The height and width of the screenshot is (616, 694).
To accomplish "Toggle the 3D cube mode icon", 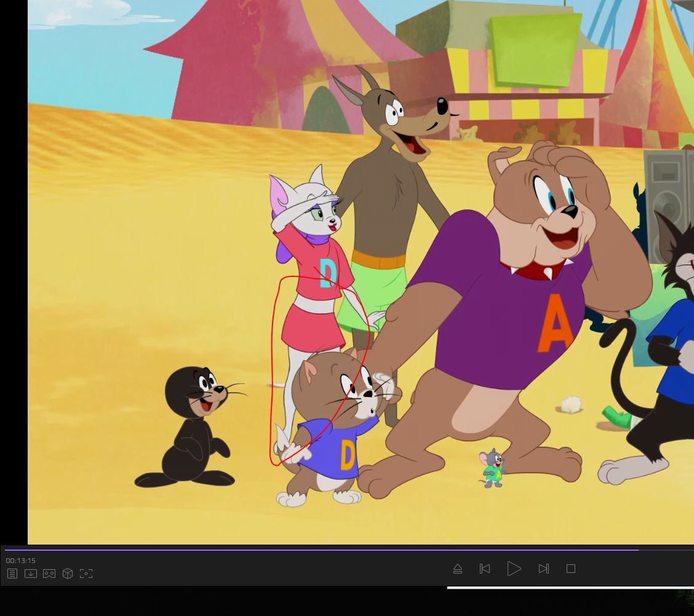I will (x=68, y=574).
